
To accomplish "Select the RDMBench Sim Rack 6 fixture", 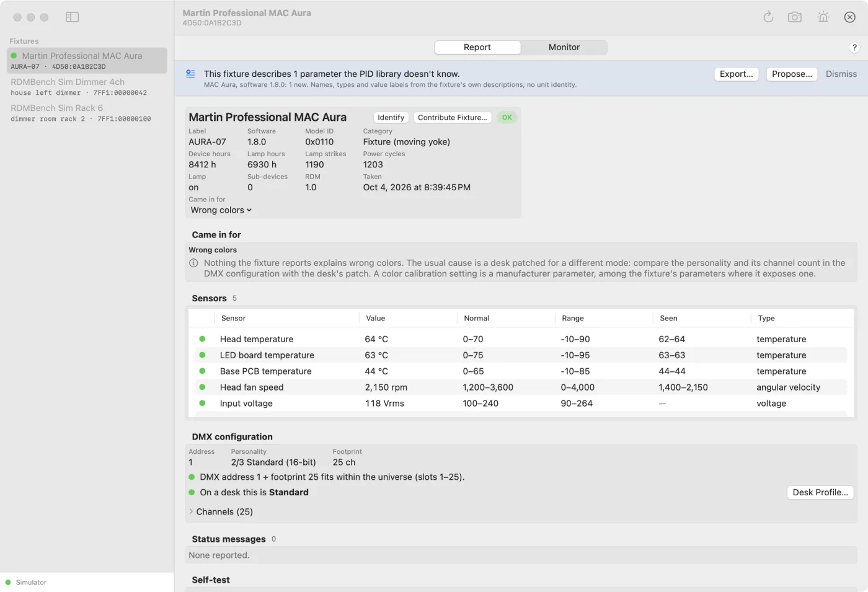I will click(87, 113).
